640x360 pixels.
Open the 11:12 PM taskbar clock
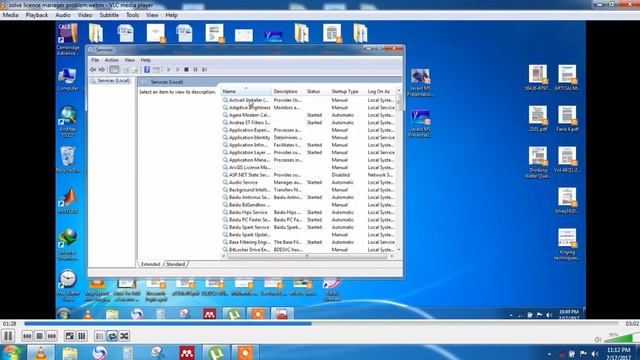coord(619,353)
